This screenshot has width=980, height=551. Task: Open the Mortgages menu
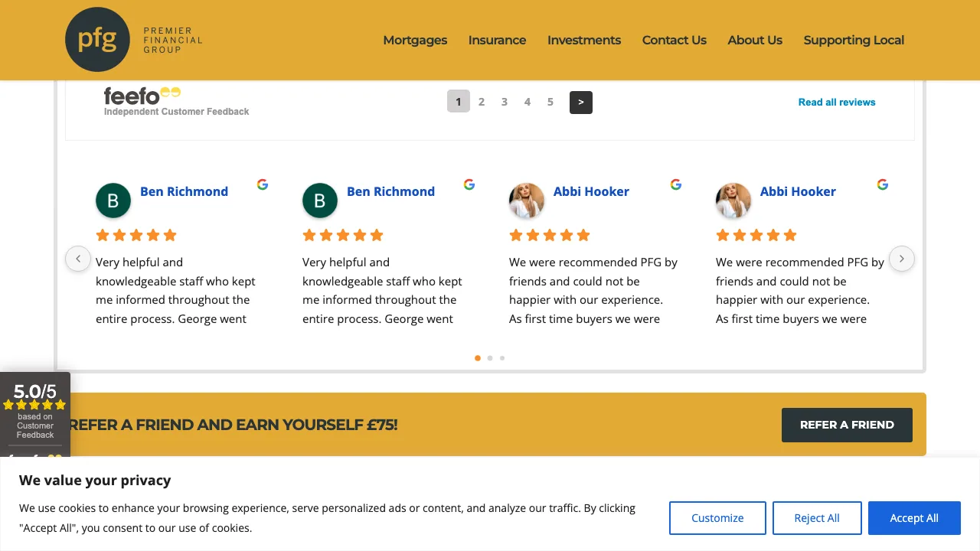pos(415,40)
